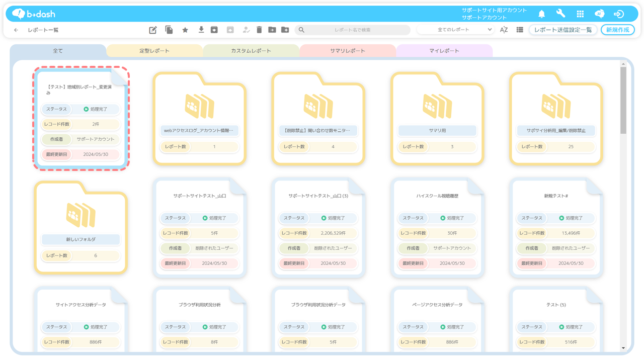
Task: Go back with the left arrow
Action: click(16, 30)
